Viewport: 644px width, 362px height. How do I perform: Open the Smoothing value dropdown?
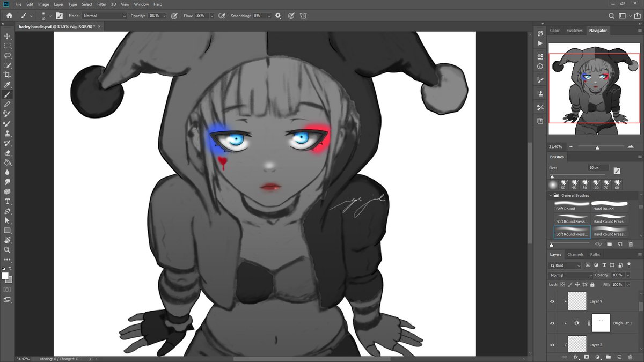269,16
